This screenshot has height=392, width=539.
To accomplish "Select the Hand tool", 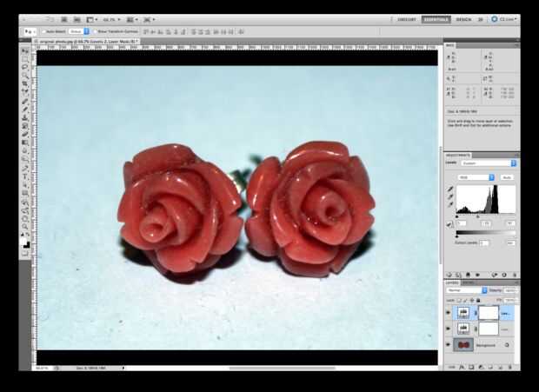I will point(25,218).
